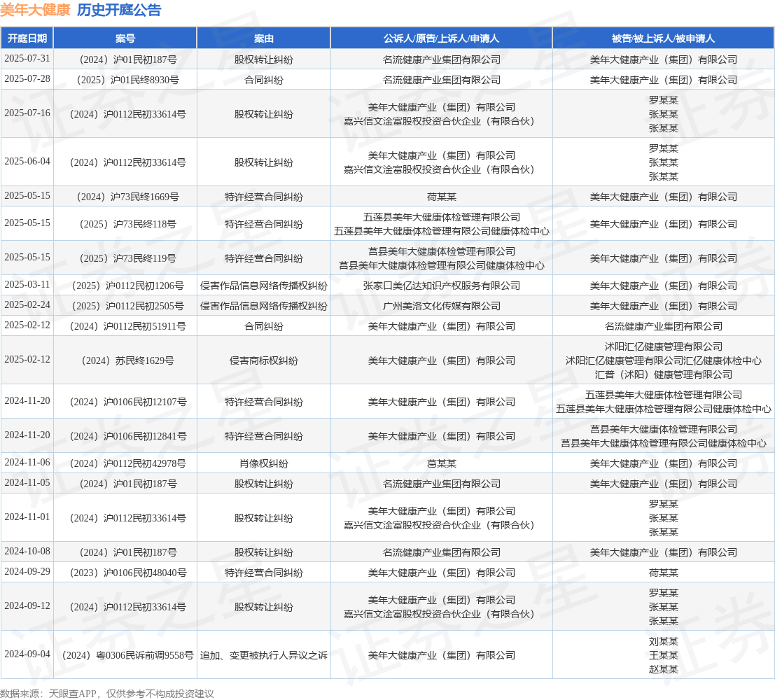775x700 pixels.
Task: Click 侵害作品信息网络传播权纠纷 in 2025-03-11 row
Action: coord(263,286)
